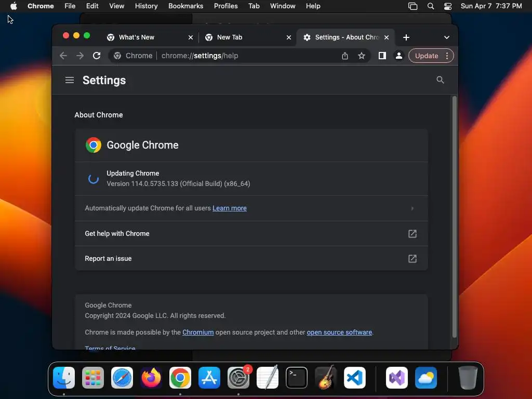This screenshot has width=532, height=399.
Task: Launch Safari from the Dock
Action: pyautogui.click(x=122, y=378)
